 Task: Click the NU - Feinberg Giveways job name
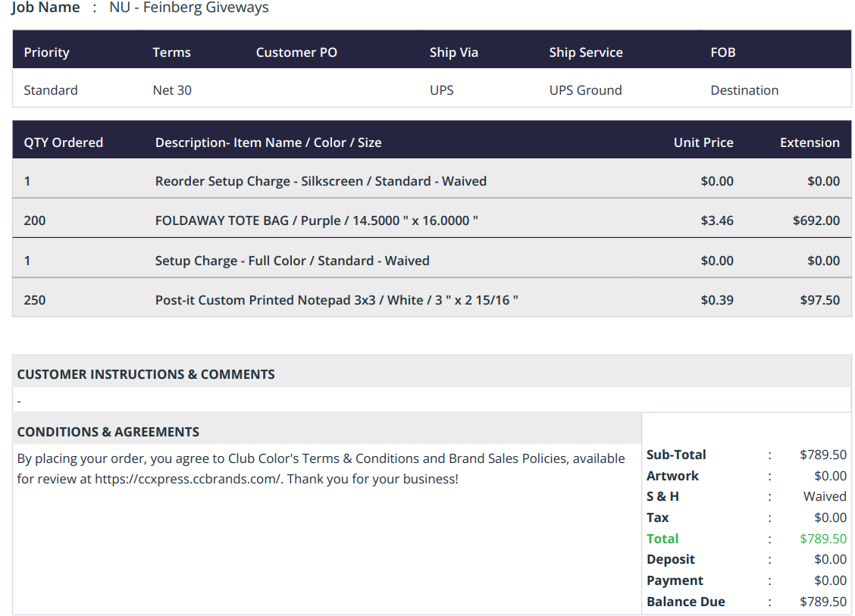[x=189, y=8]
